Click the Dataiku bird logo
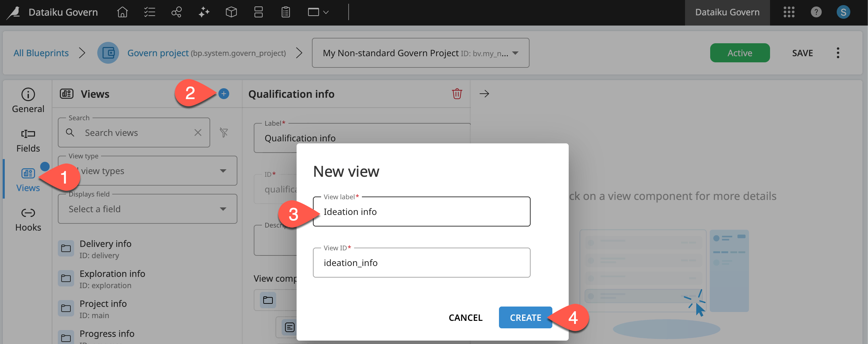 [x=14, y=12]
